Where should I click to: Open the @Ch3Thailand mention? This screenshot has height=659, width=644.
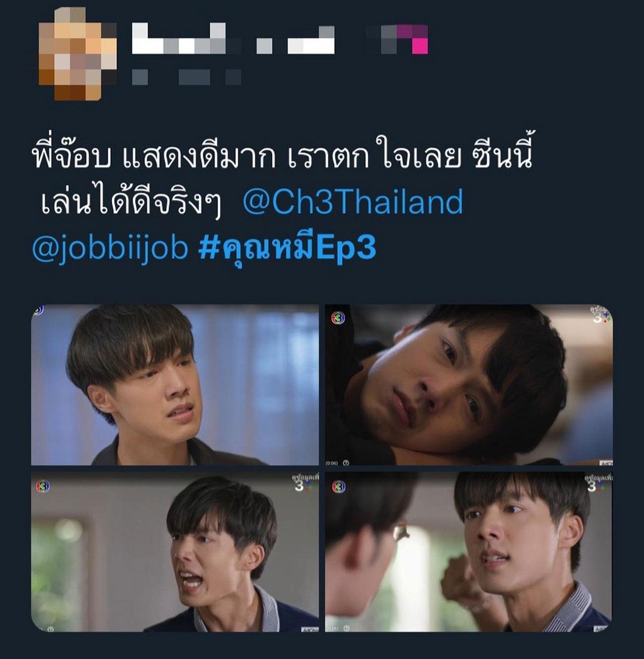pos(353,201)
